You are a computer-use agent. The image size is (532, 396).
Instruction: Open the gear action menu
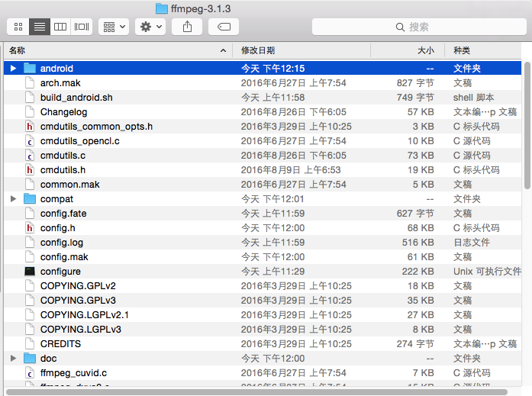[x=150, y=27]
